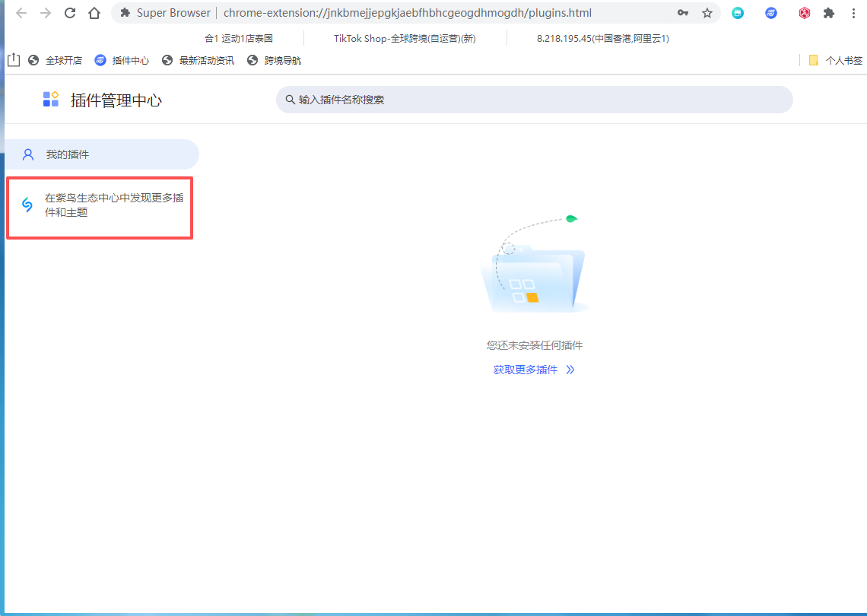Open the puzzle-piece extensions icon in toolbar
This screenshot has height=616, width=867.
[829, 13]
